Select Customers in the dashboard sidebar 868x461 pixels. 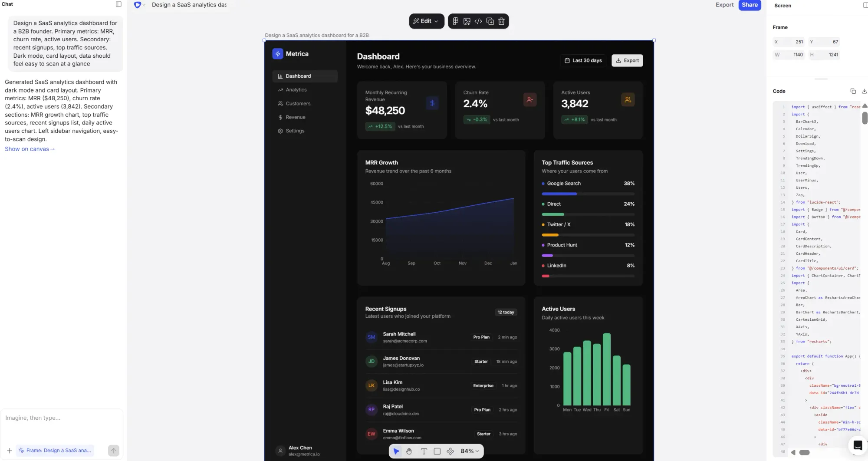tap(298, 103)
